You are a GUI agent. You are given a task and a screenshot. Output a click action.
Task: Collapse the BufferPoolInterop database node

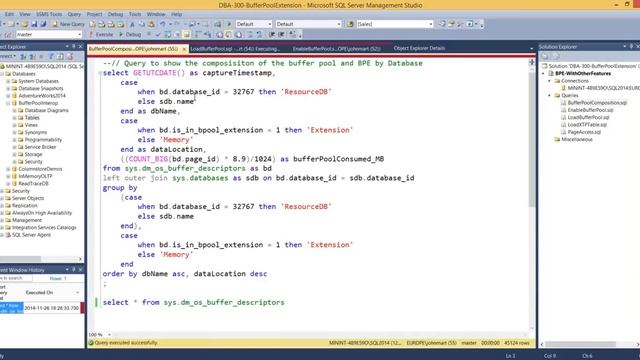click(8, 103)
